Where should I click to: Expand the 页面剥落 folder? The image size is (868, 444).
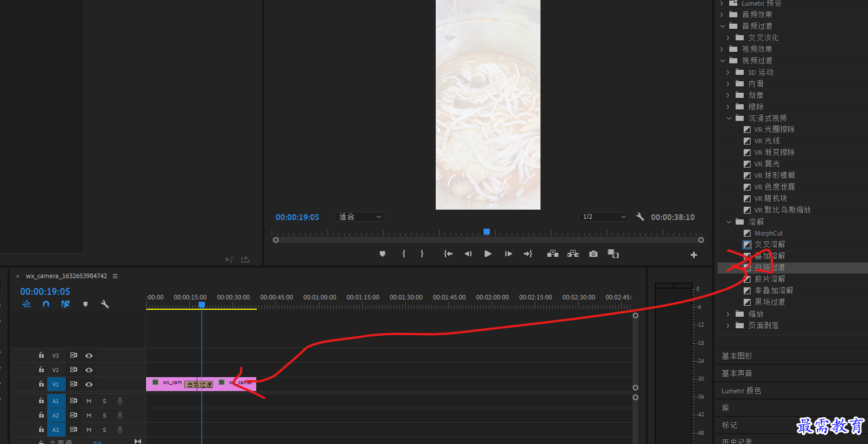728,325
